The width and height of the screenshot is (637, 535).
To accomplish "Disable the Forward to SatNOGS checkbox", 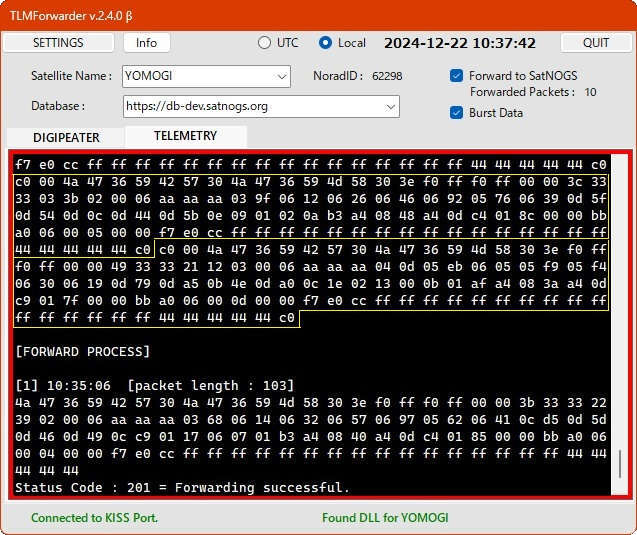I will tap(457, 76).
